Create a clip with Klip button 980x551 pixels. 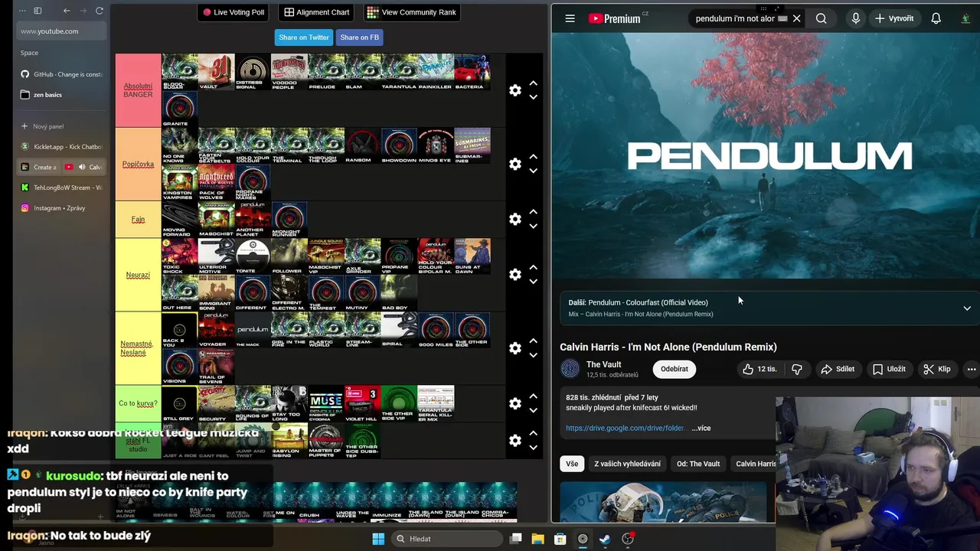click(x=936, y=369)
